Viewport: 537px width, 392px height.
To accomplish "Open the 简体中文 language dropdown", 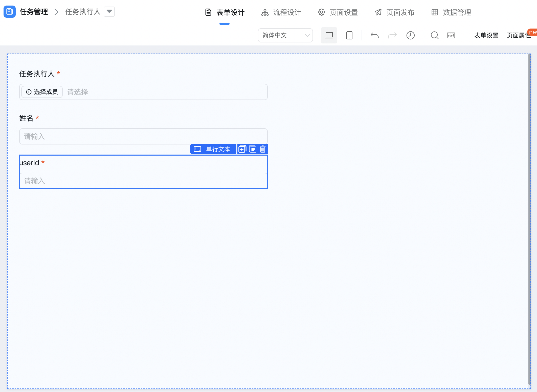I will pyautogui.click(x=285, y=35).
